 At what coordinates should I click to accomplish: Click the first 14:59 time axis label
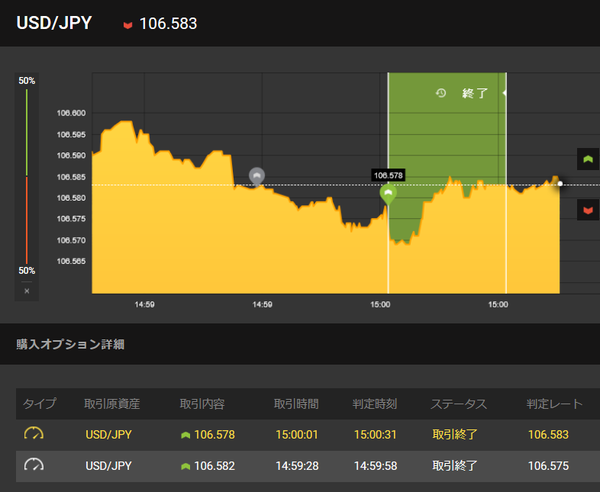coord(144,305)
